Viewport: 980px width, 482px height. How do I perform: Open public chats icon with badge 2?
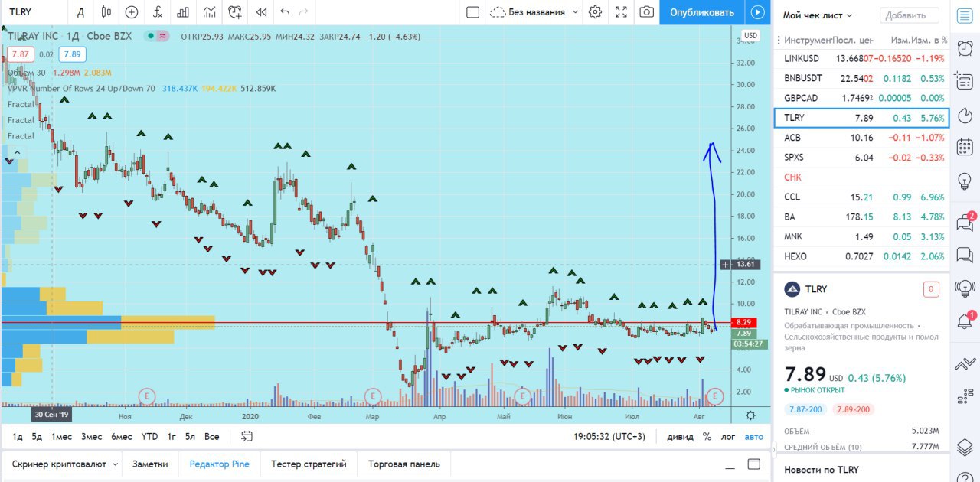tap(965, 222)
